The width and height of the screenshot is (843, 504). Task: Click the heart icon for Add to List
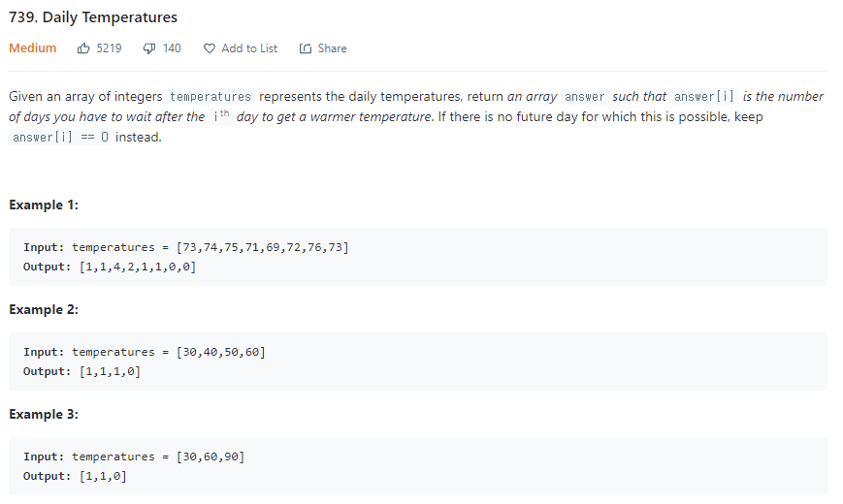point(210,48)
